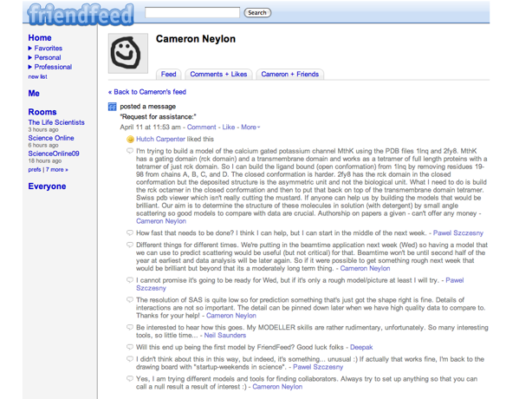Click Cameron Neylon link after 'result of interest :)'

coord(277,387)
